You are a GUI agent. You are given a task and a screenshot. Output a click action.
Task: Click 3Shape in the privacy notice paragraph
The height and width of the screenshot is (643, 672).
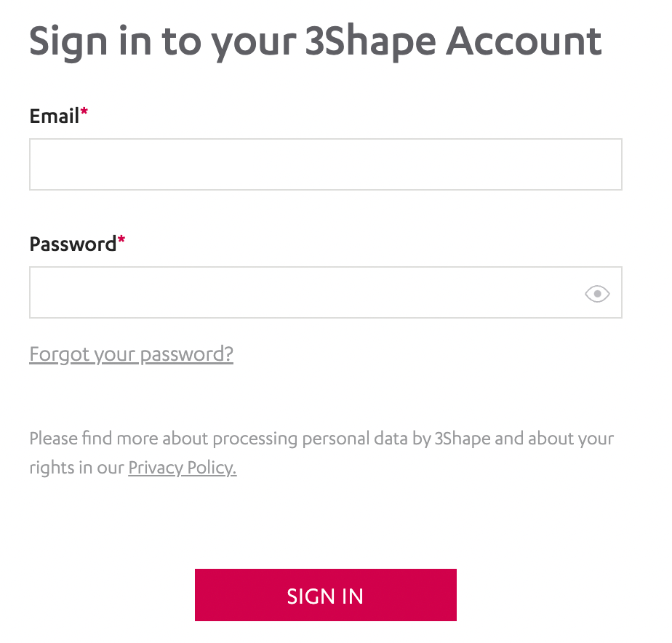[x=462, y=439]
